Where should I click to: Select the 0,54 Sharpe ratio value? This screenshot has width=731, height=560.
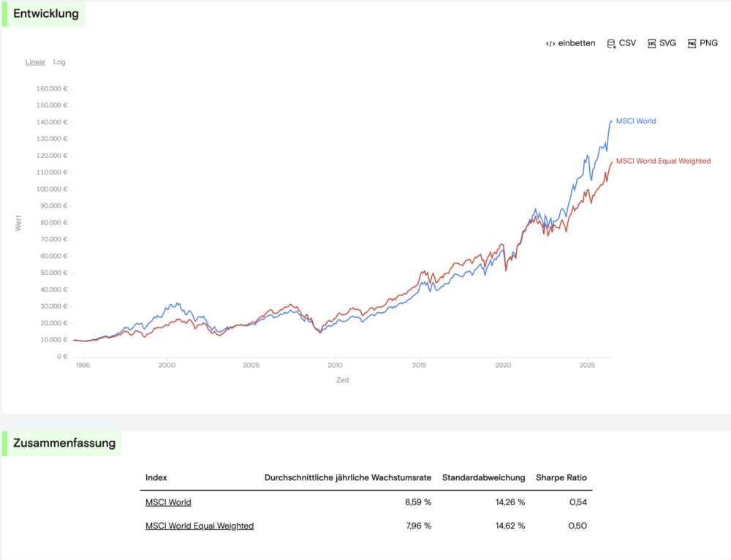pos(578,502)
